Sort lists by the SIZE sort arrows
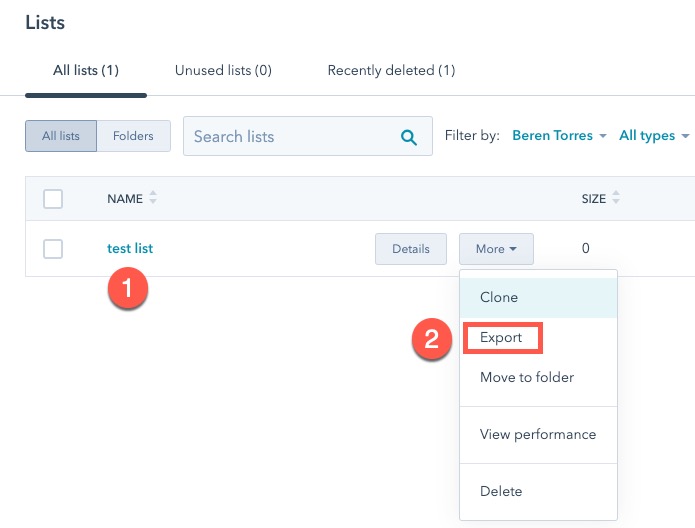Viewport: 695px width, 528px height. pos(616,198)
